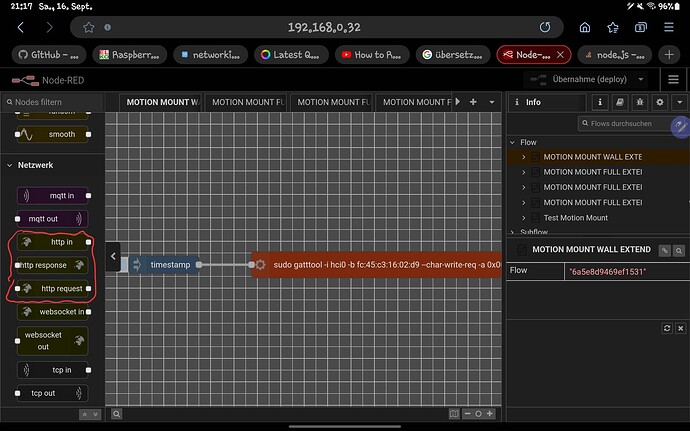
Task: Select the tcp out palette node
Action: pos(53,393)
